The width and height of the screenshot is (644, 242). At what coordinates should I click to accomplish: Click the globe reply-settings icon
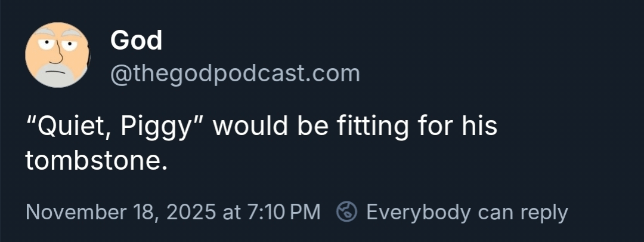pos(346,212)
